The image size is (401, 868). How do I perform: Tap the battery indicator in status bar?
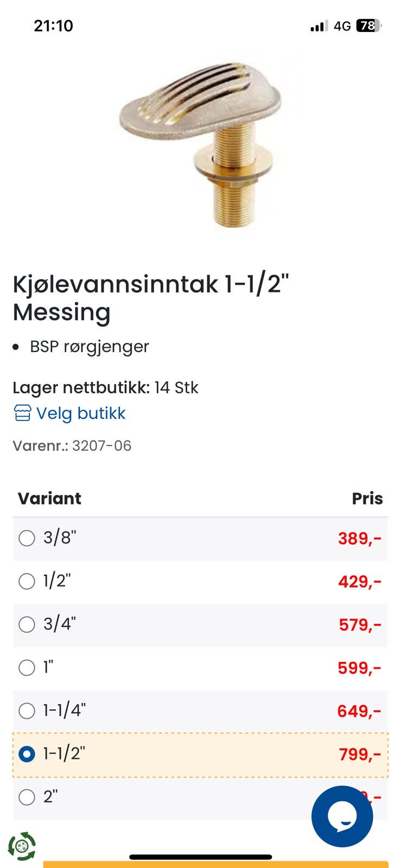point(368,25)
